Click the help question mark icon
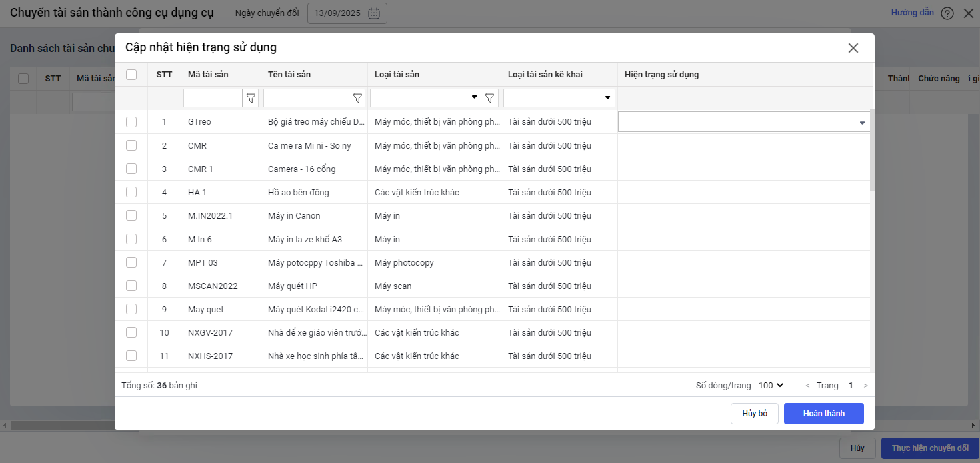 [x=947, y=13]
